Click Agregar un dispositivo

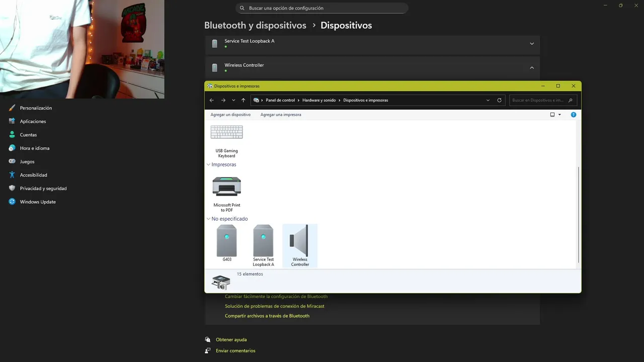tap(230, 115)
